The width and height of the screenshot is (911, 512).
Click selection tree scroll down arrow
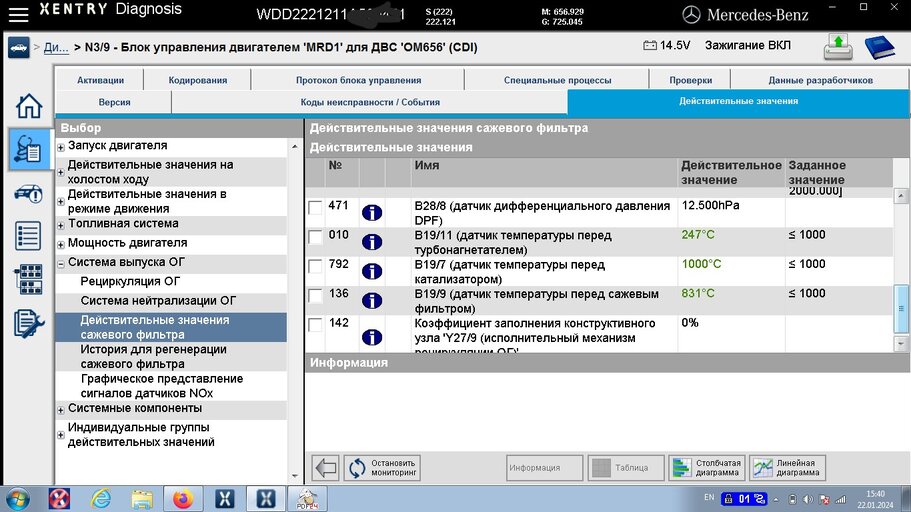tap(295, 476)
